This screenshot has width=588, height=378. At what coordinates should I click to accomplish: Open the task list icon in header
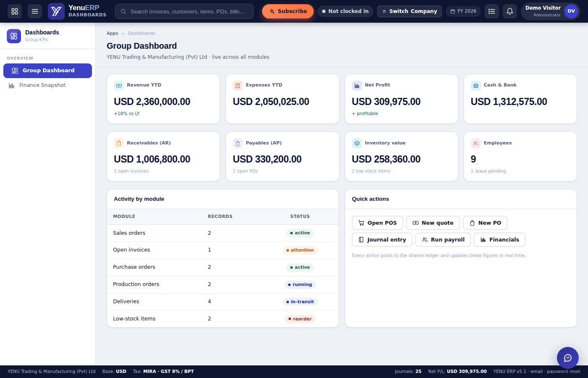pyautogui.click(x=492, y=11)
